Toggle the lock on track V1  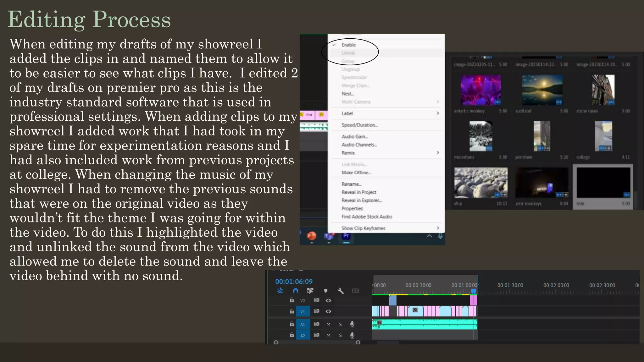tap(292, 311)
